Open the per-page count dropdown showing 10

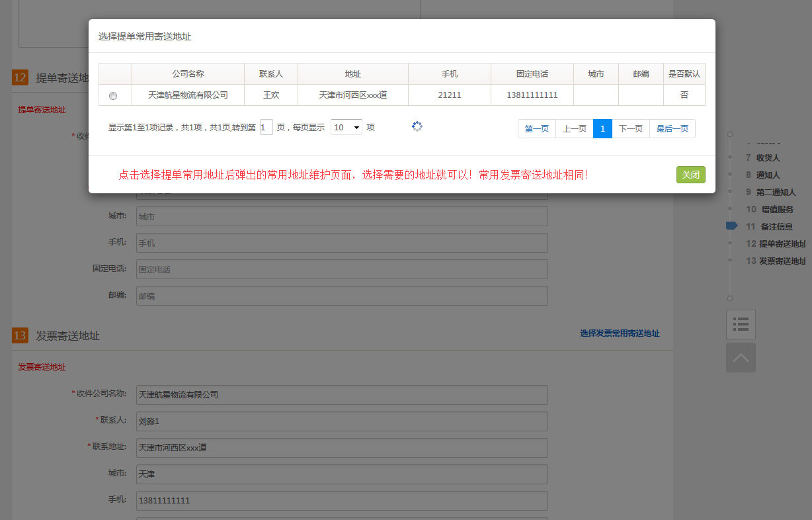(346, 127)
